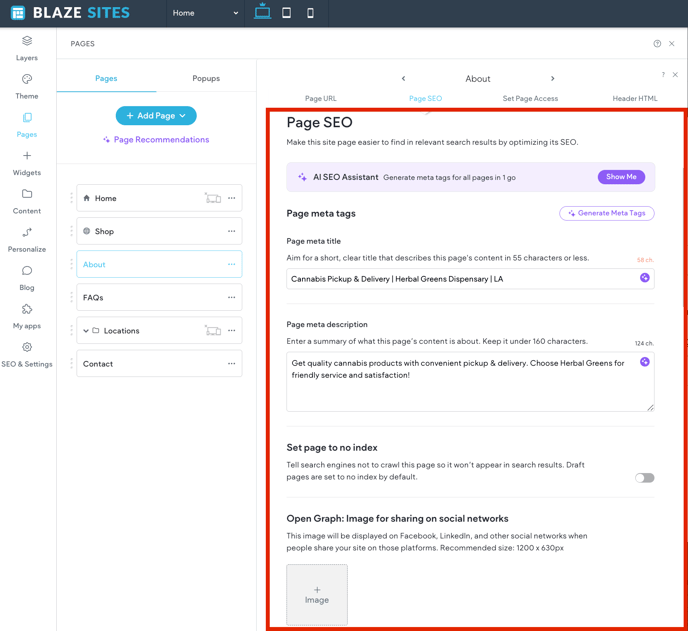The height and width of the screenshot is (631, 688).
Task: Open the Personalize section
Action: (27, 239)
